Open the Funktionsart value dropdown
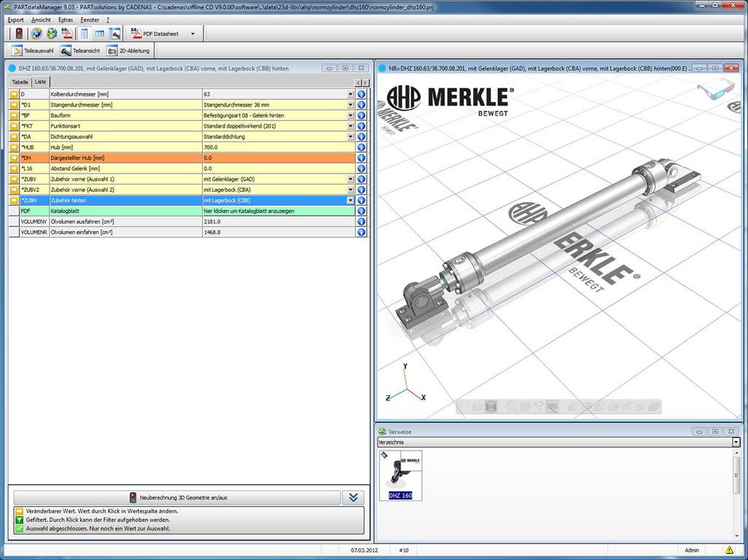Screen dimensions: 748x560 351,126
